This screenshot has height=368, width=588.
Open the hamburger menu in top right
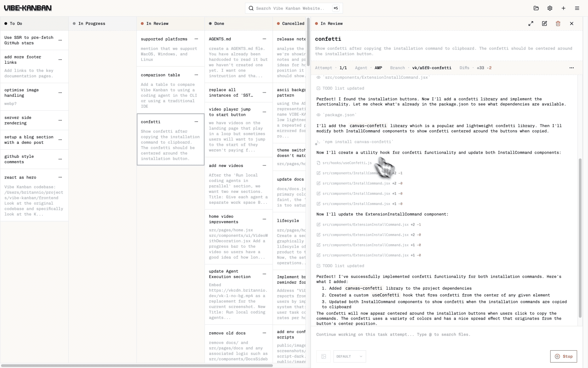pyautogui.click(x=577, y=8)
